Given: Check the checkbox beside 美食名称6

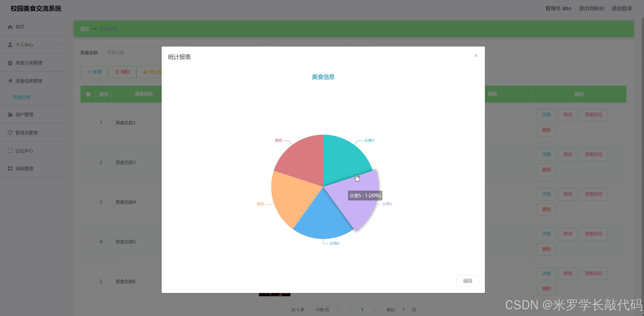Looking at the screenshot, I should tap(88, 281).
